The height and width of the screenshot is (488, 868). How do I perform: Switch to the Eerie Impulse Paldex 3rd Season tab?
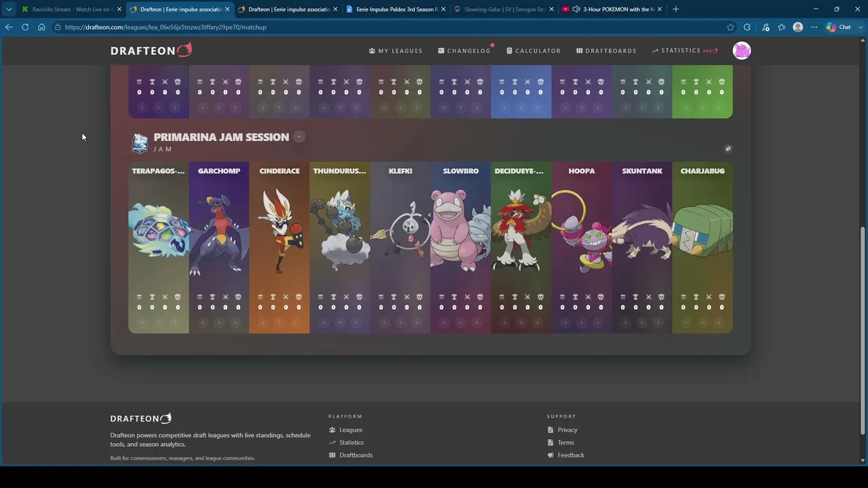395,9
